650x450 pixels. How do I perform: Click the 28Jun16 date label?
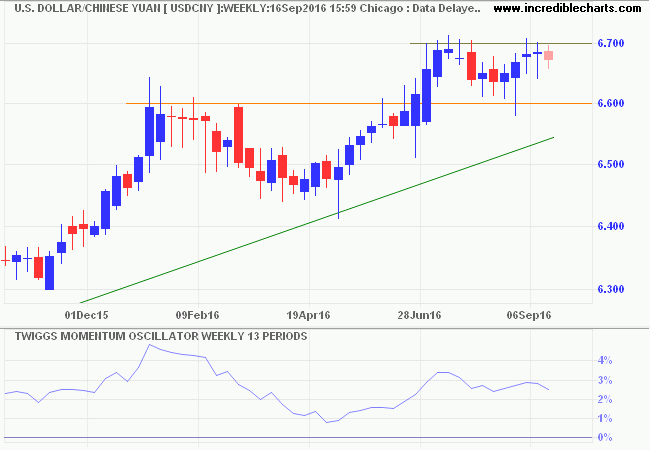coord(420,316)
